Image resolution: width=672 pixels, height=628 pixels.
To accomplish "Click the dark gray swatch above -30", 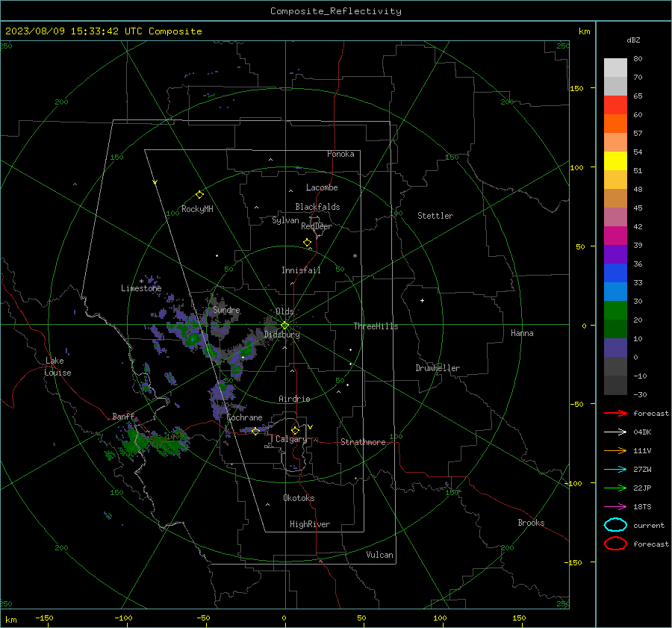I will (615, 385).
